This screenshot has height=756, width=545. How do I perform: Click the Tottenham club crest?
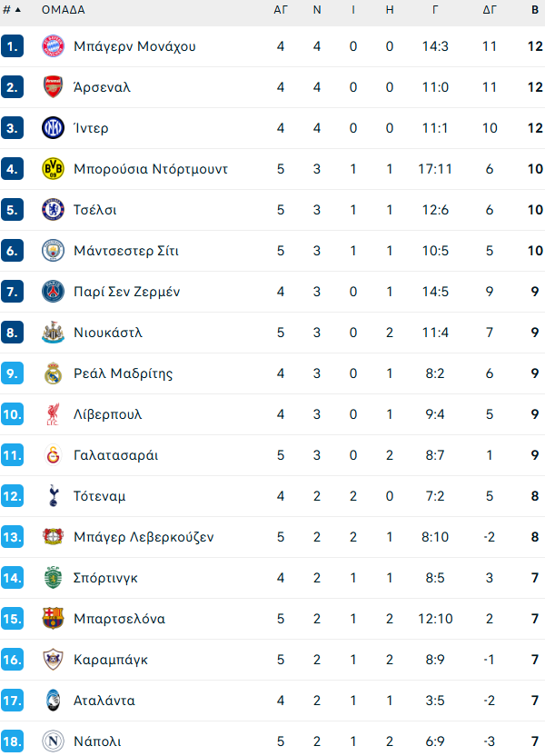pos(54,496)
